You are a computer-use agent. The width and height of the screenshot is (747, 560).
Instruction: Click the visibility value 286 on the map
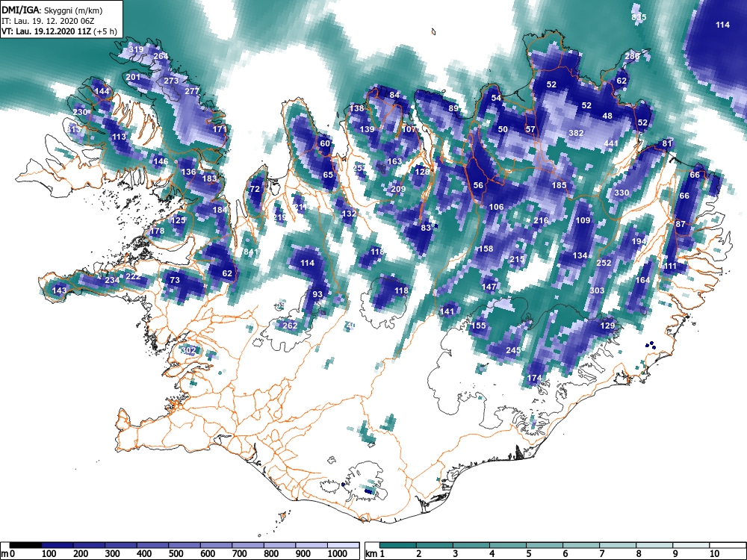(x=632, y=56)
